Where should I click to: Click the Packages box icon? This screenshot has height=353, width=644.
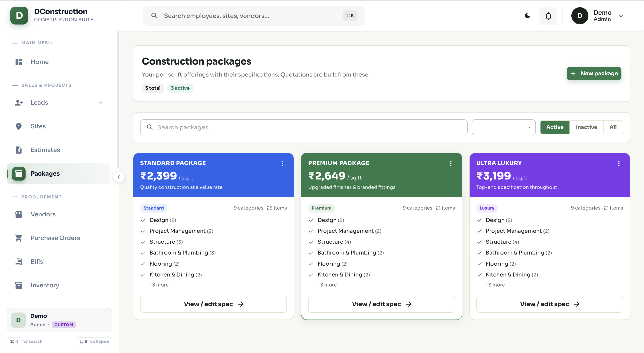coord(19,174)
